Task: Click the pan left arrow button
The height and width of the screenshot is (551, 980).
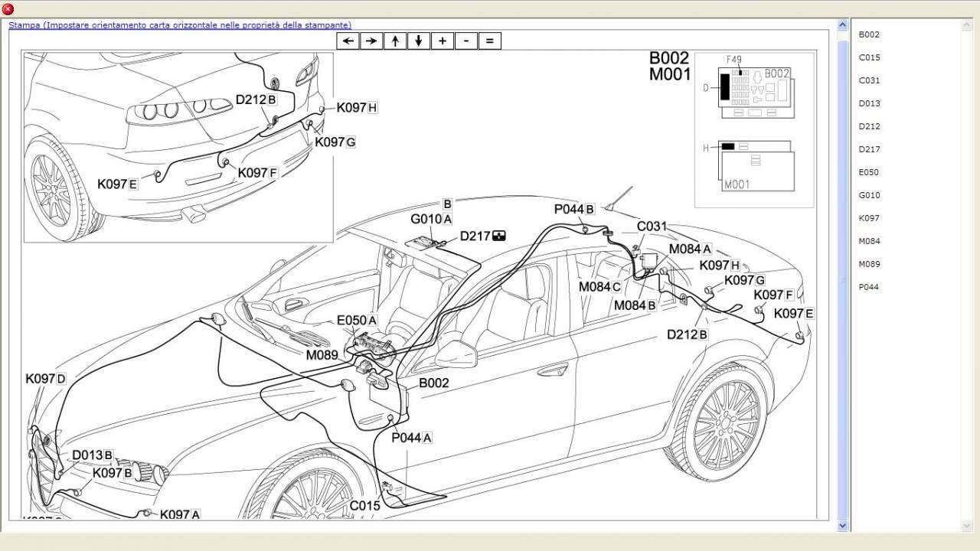Action: coord(348,41)
